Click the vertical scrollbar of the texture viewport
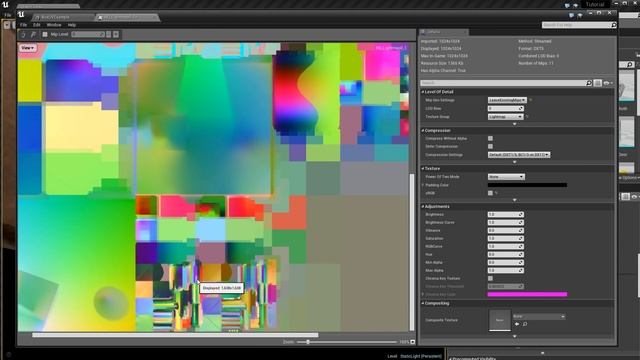 click(412, 252)
